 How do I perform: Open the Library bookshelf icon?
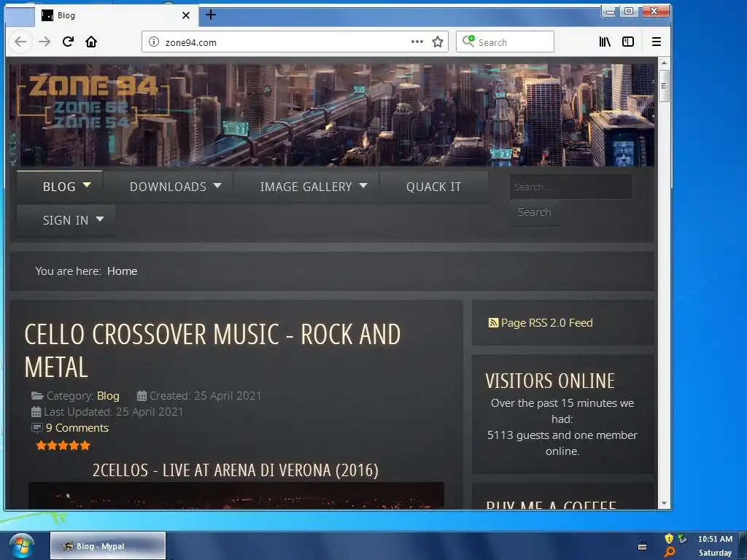[x=605, y=42]
